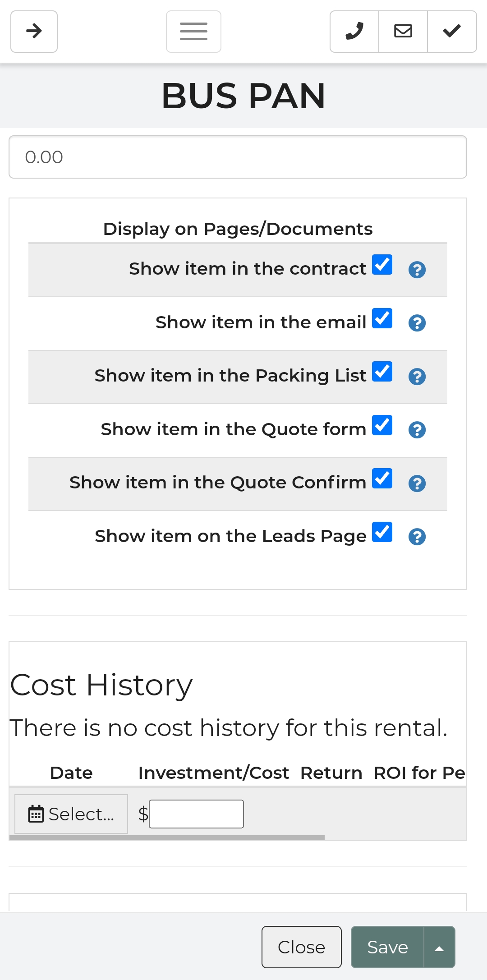Click the checkmark icon in top toolbar
This screenshot has width=487, height=980.
point(452,32)
